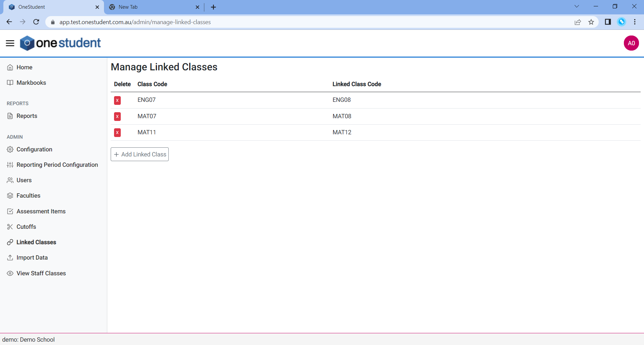The image size is (644, 345).
Task: Click the Faculties stacked-layers icon
Action: [x=10, y=196]
